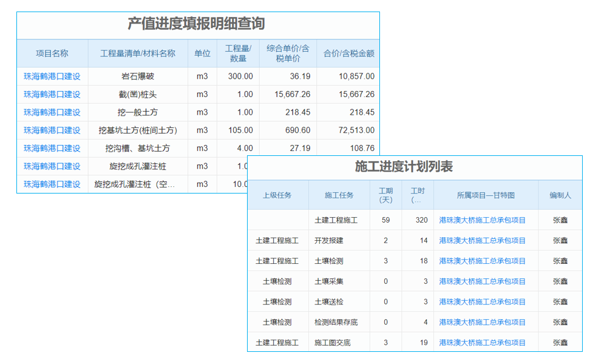Select the 旋挖成孔灌注桩 cell

pos(137,166)
